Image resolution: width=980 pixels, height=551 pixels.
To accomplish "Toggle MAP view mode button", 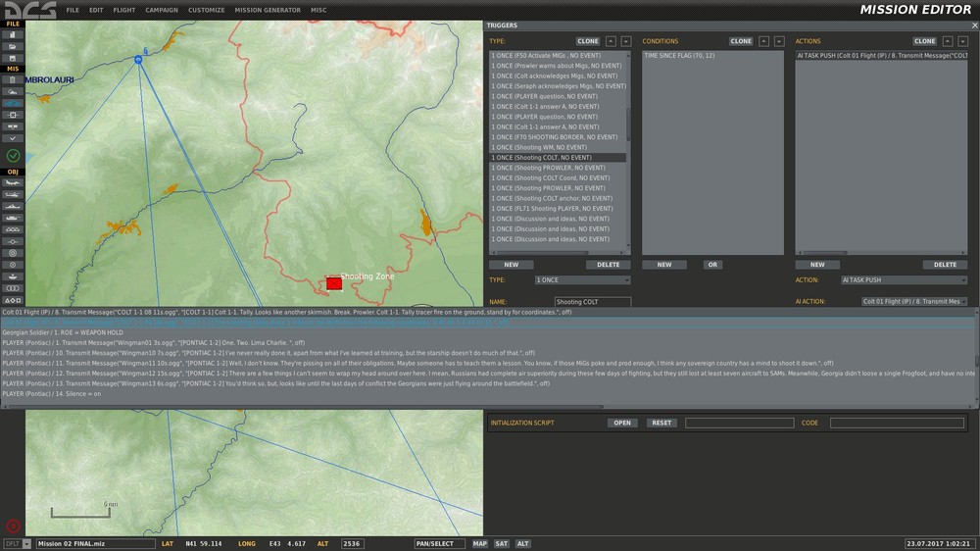I will click(x=479, y=543).
